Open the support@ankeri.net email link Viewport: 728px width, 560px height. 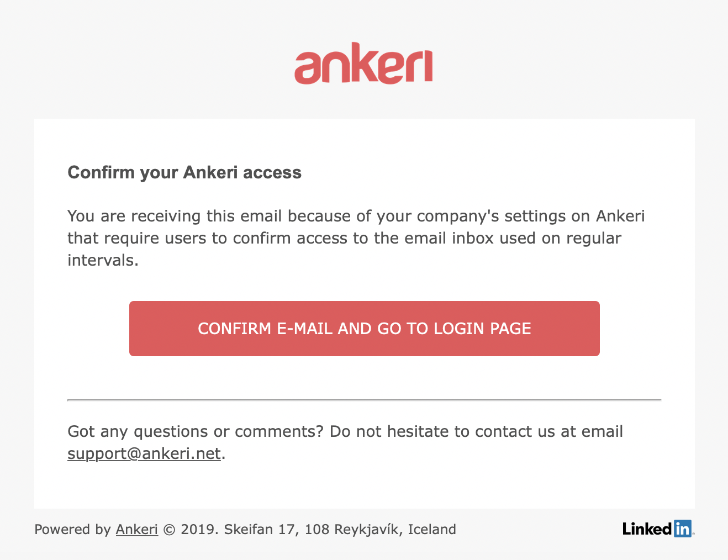[x=144, y=453]
